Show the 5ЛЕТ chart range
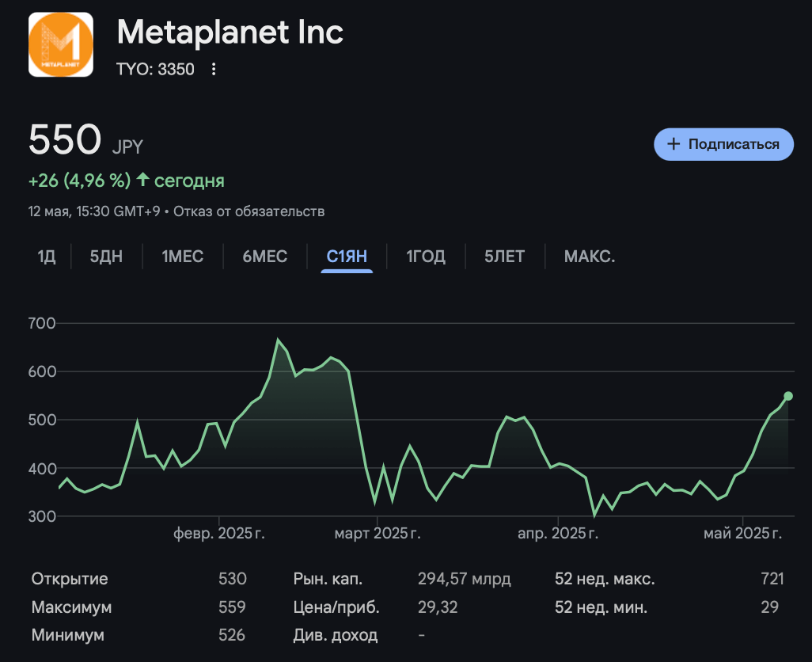 [504, 257]
